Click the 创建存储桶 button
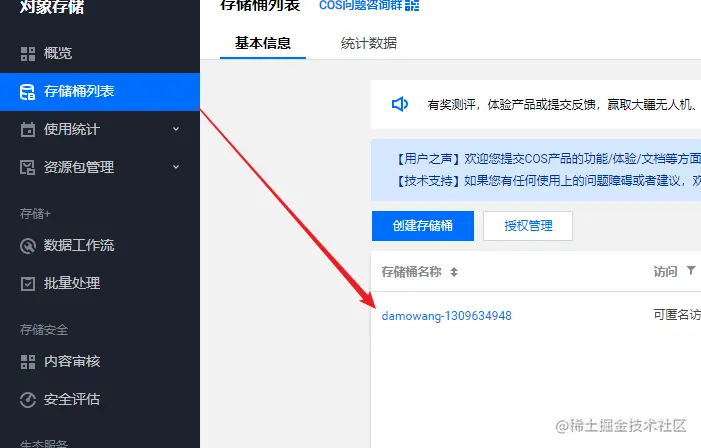701x448 pixels. [x=423, y=226]
